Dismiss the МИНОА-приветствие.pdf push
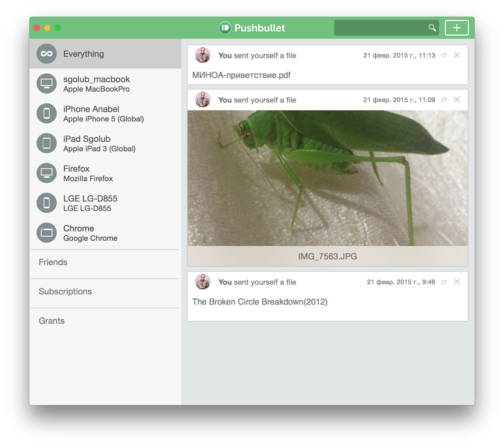This screenshot has width=504, height=447. pos(457,55)
